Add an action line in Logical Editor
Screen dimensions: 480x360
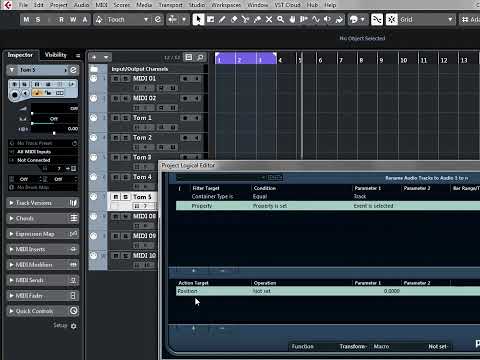[x=193, y=328]
